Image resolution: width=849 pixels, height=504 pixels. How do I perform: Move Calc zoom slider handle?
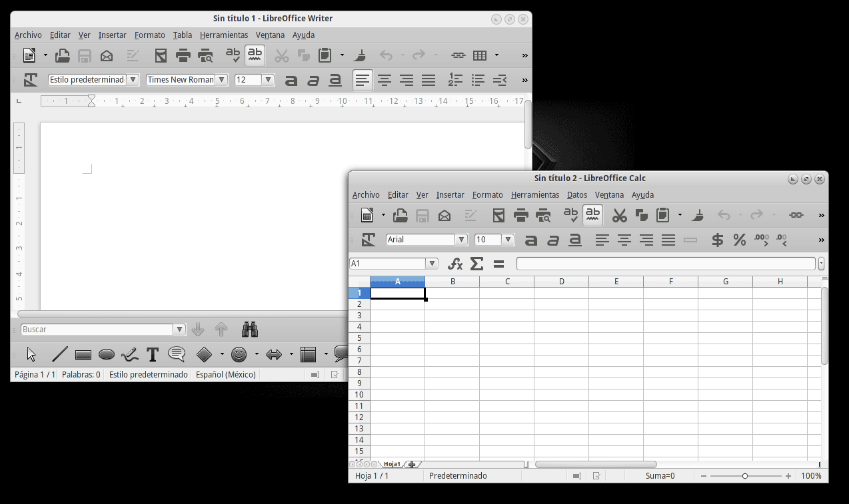coord(745,476)
